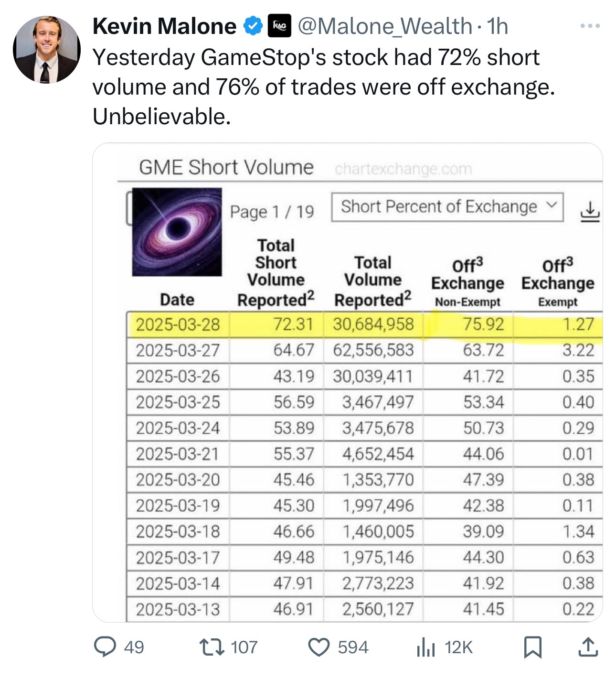Viewport: 616px width, 679px height.
Task: Tap the repost arrows icon
Action: 212,647
